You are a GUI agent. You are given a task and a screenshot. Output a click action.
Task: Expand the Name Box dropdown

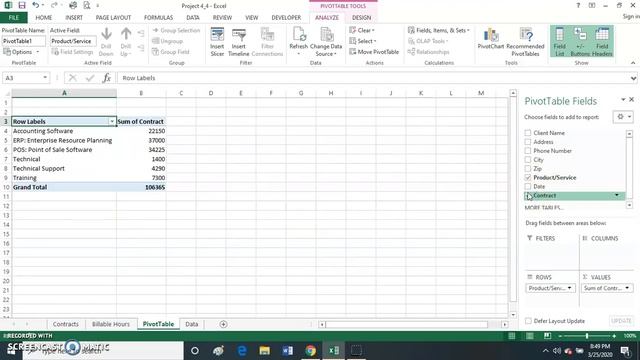coord(45,78)
